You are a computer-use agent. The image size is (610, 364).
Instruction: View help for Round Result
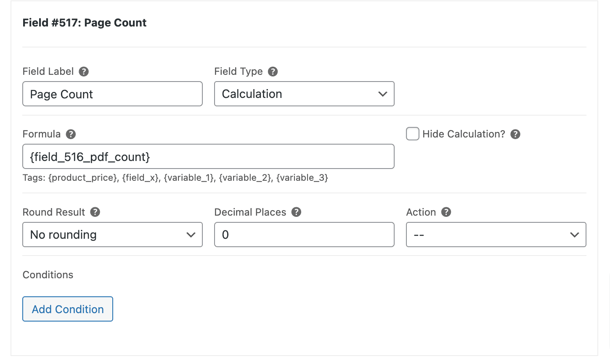coord(95,212)
